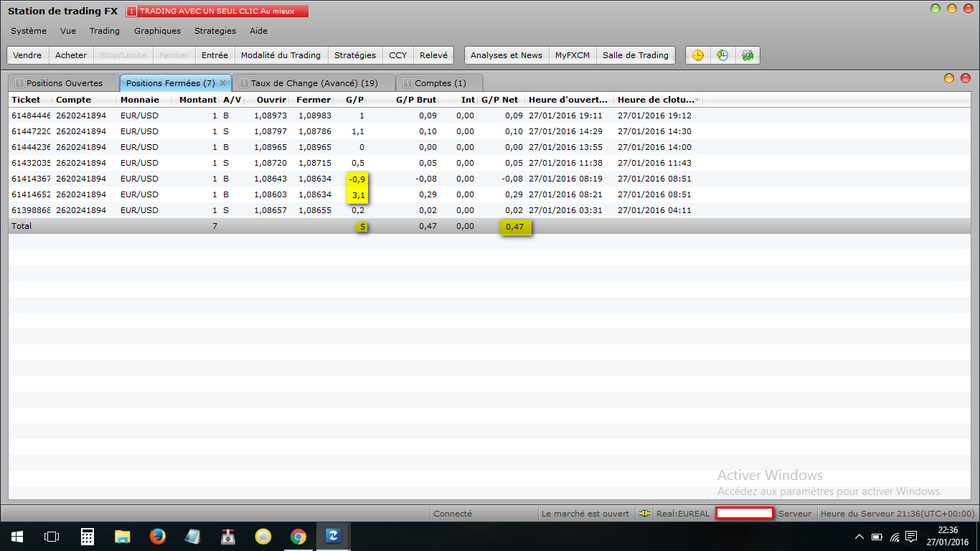Open the Wi-Fi network tray icon
This screenshot has width=980, height=551.
tap(895, 536)
